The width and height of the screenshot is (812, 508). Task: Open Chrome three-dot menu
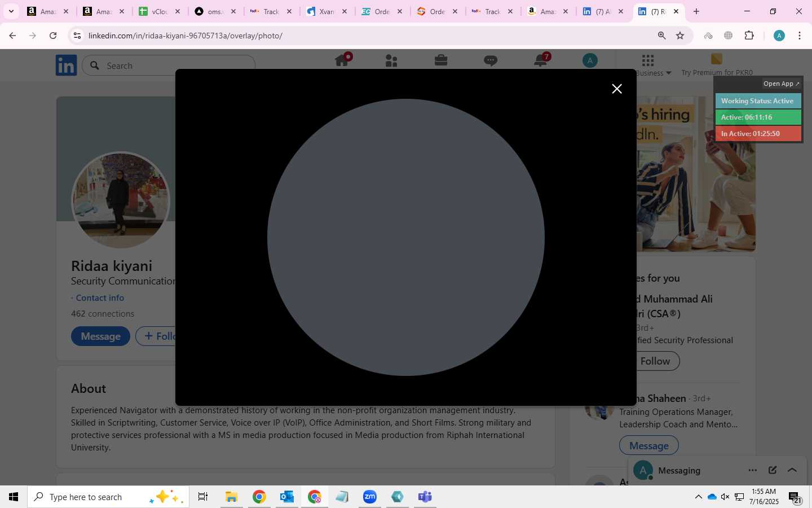click(800, 36)
